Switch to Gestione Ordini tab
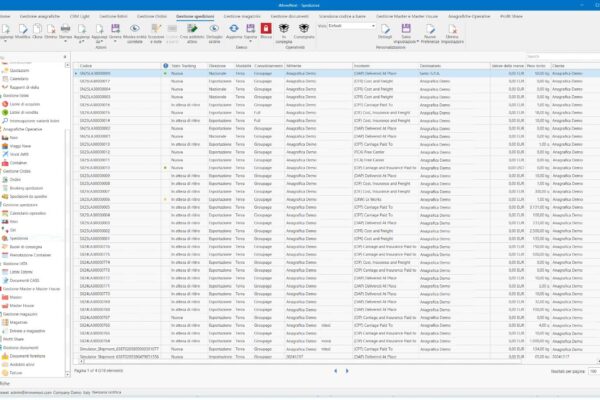Viewport: 600px width, 400px height. 152,16
